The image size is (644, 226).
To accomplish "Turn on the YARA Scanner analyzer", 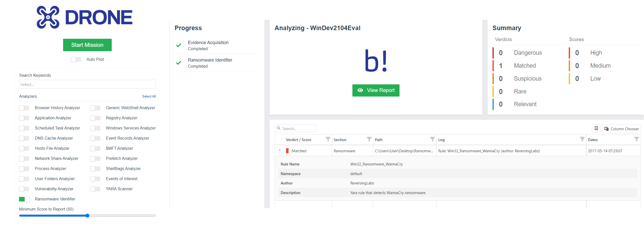I will point(95,189).
